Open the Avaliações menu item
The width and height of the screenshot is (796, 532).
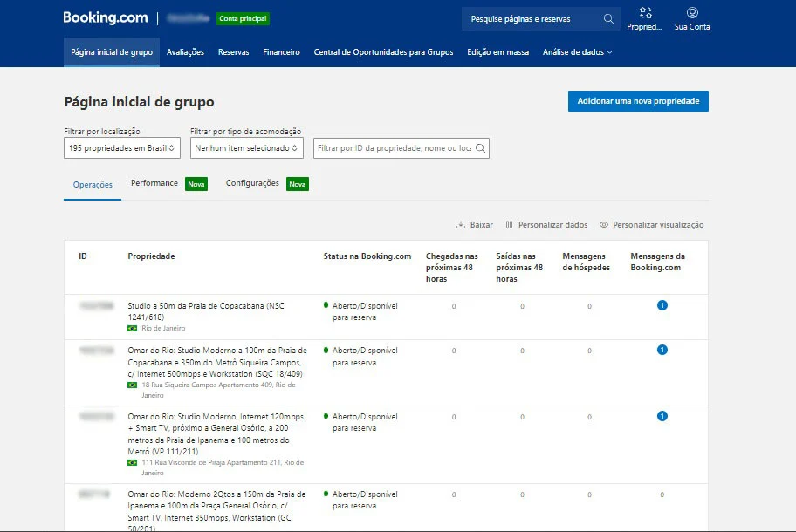pos(185,52)
